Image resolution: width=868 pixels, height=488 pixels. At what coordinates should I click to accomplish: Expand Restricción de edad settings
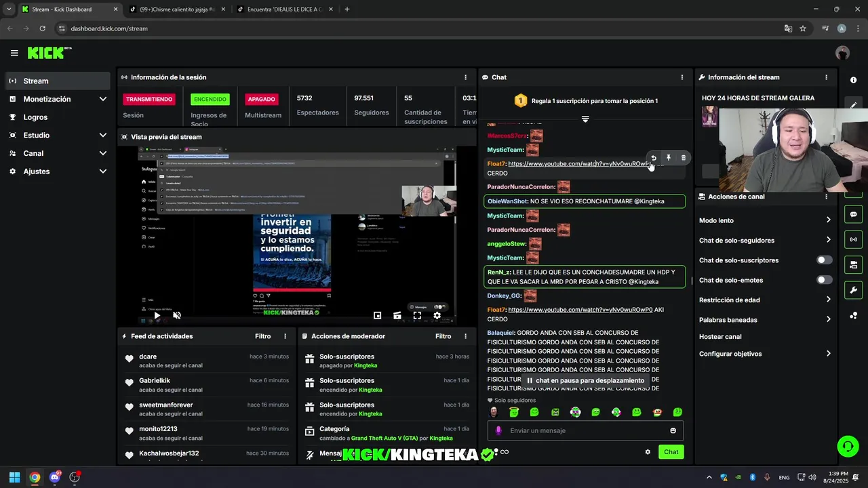[x=828, y=300]
